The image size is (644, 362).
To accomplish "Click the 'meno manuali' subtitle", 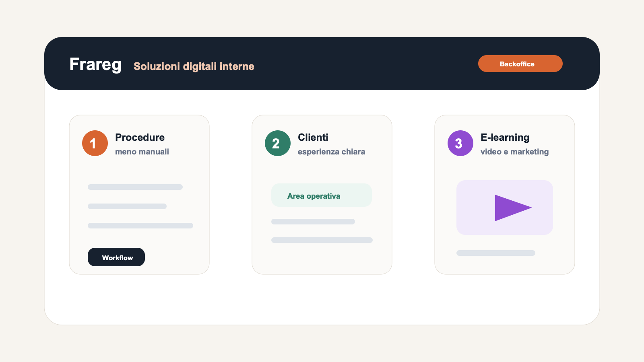I will pyautogui.click(x=142, y=152).
